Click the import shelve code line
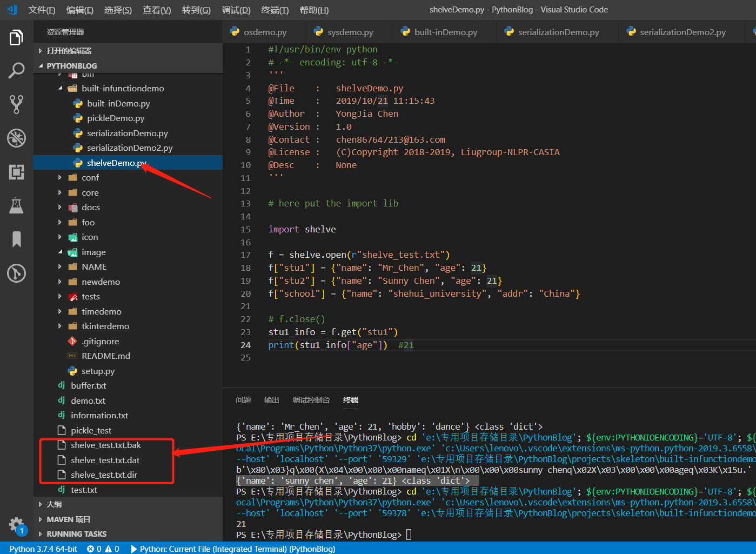The height and width of the screenshot is (554, 756). (x=302, y=229)
